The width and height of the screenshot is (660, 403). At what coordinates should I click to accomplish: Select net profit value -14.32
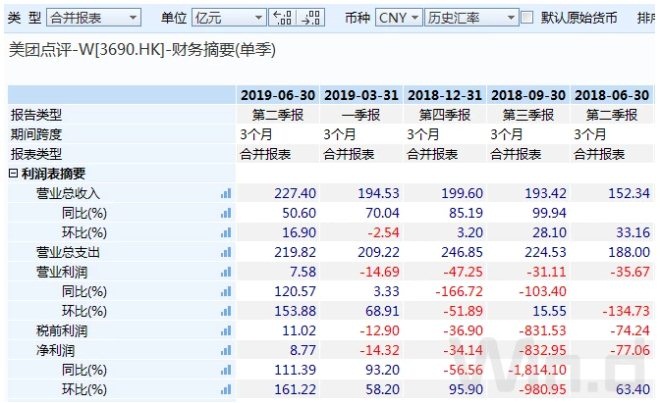[x=380, y=350]
